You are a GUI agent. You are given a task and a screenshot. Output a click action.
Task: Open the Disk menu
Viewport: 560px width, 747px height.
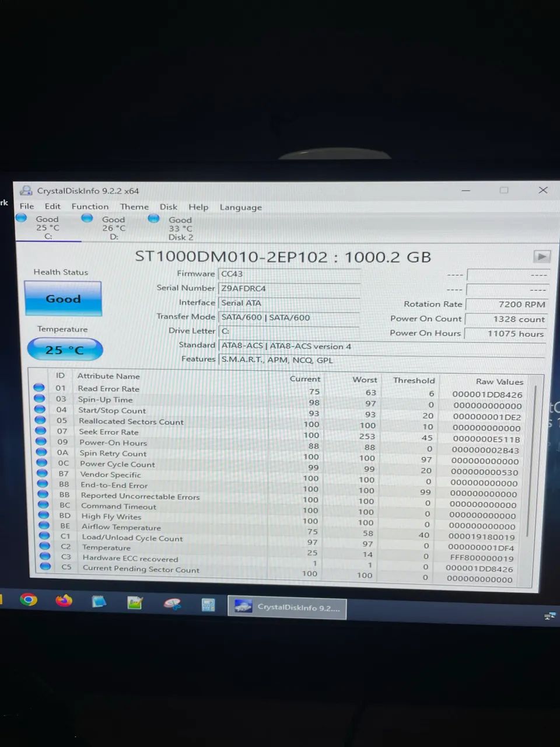[169, 207]
